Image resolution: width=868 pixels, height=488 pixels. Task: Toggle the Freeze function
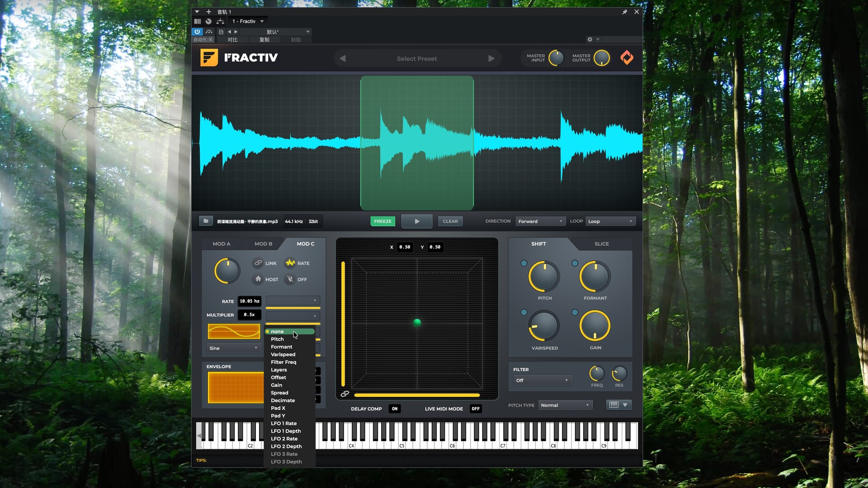[382, 221]
